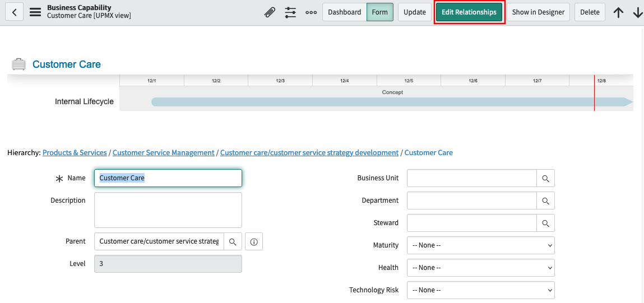This screenshot has height=303, width=644.
Task: Click the briefcase icon beside Customer Care
Action: click(19, 64)
